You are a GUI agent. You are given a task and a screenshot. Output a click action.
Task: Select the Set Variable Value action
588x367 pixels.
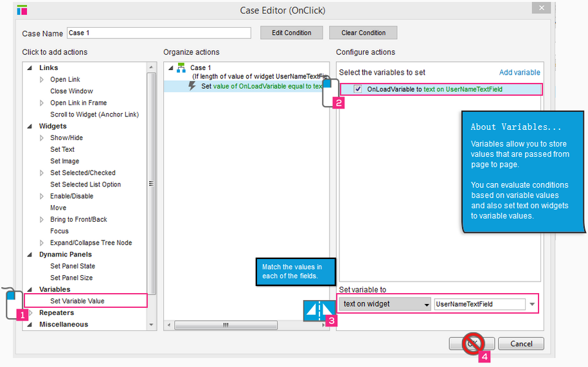point(77,301)
